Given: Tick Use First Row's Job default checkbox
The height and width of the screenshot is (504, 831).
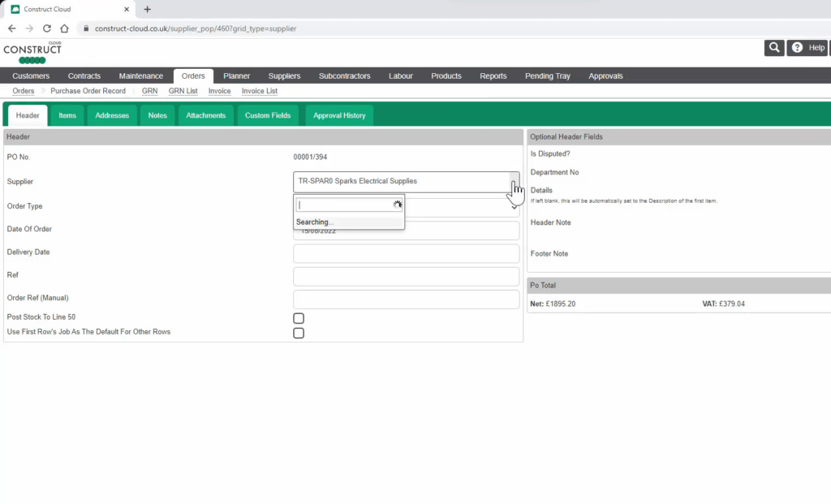Looking at the screenshot, I should [x=299, y=333].
